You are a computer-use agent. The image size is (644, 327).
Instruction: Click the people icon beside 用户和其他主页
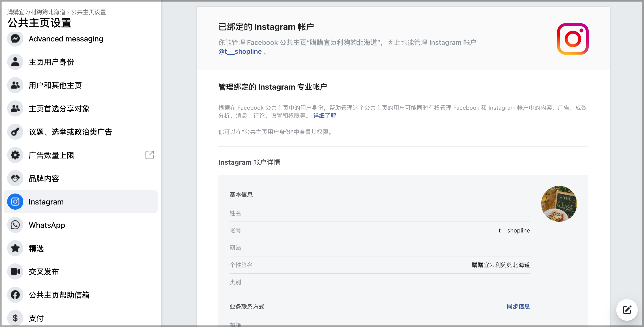pyautogui.click(x=15, y=85)
